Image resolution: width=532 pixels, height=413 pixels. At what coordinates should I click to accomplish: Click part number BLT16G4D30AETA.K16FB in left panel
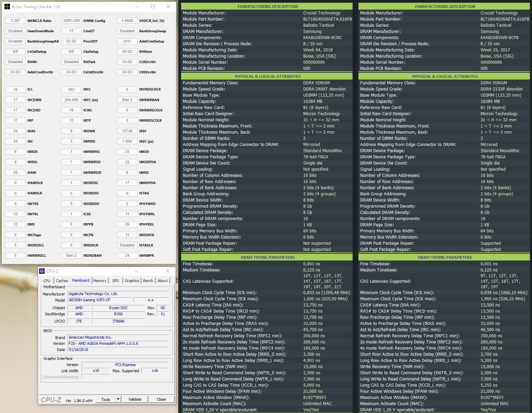click(x=327, y=19)
